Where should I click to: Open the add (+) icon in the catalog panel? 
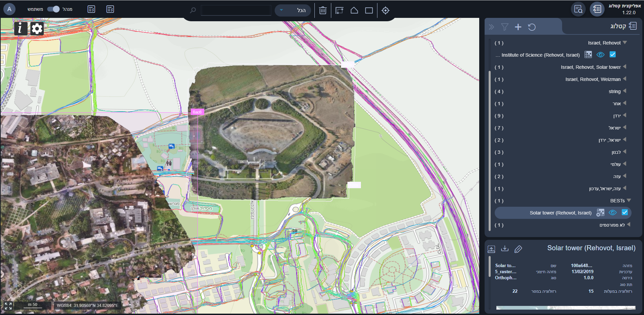click(x=518, y=27)
